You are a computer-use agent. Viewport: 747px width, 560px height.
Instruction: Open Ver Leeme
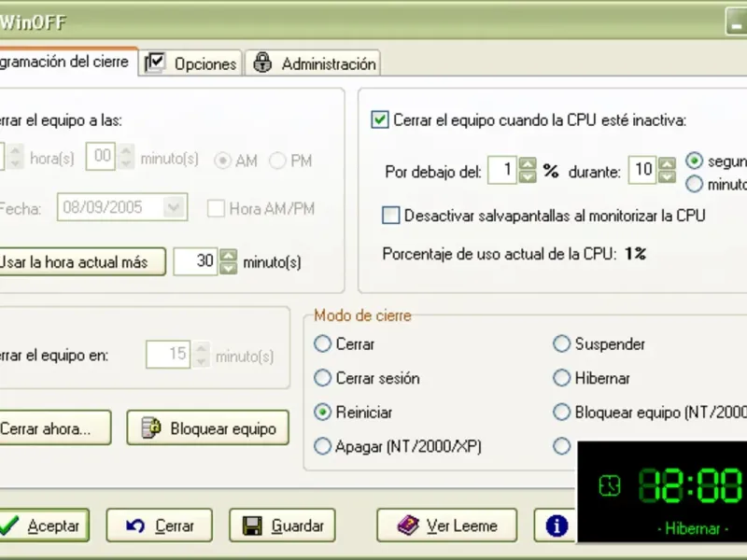tap(447, 525)
